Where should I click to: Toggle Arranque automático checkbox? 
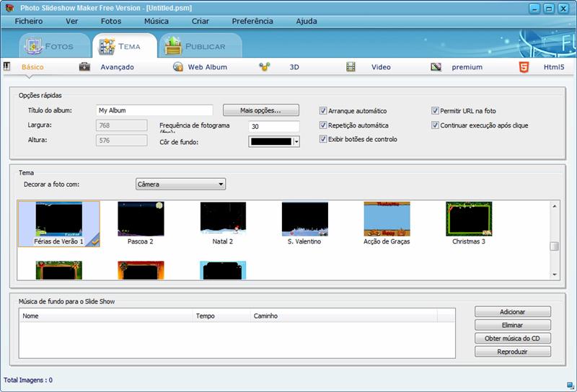click(x=322, y=111)
